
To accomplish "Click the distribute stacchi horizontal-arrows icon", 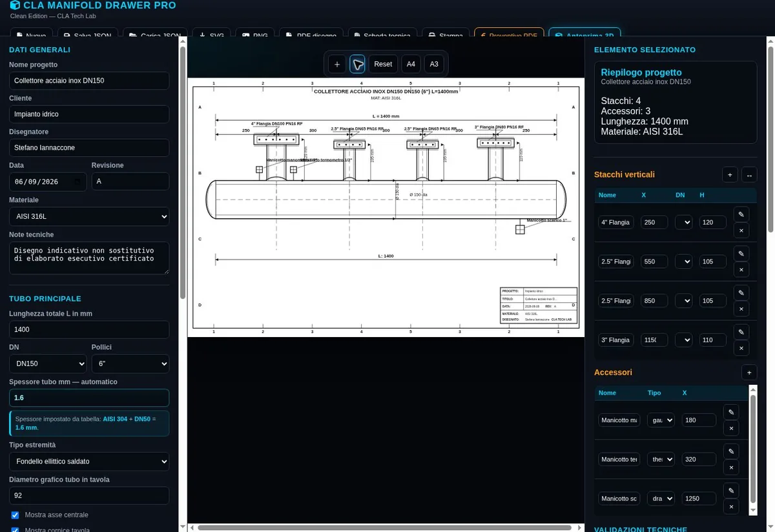I will coord(749,174).
